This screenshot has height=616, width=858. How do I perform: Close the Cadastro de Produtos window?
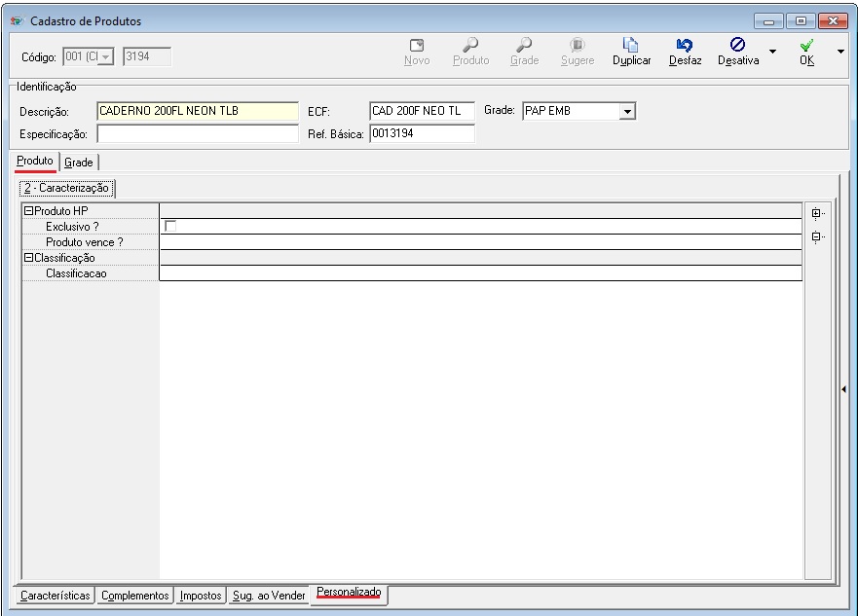[833, 21]
